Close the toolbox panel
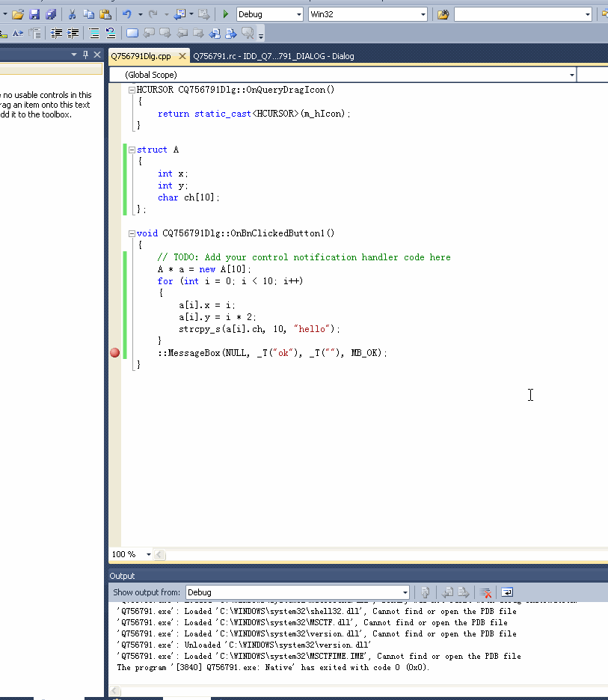 pyautogui.click(x=97, y=55)
